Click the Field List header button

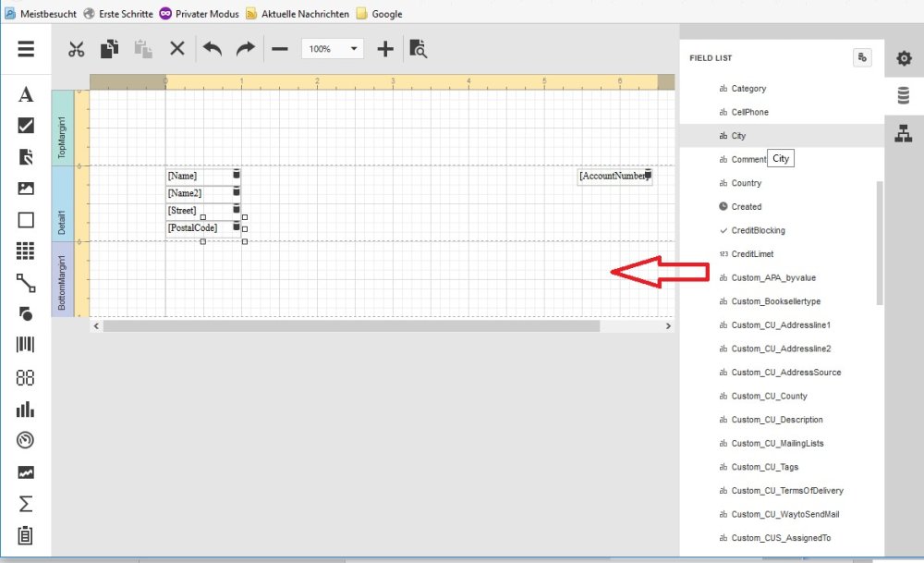click(862, 57)
